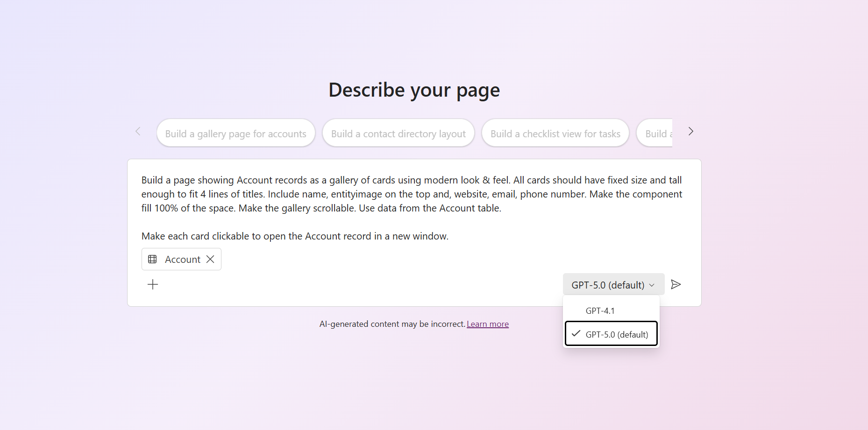
Task: Show previous suggestions with left chevron
Action: (x=138, y=132)
